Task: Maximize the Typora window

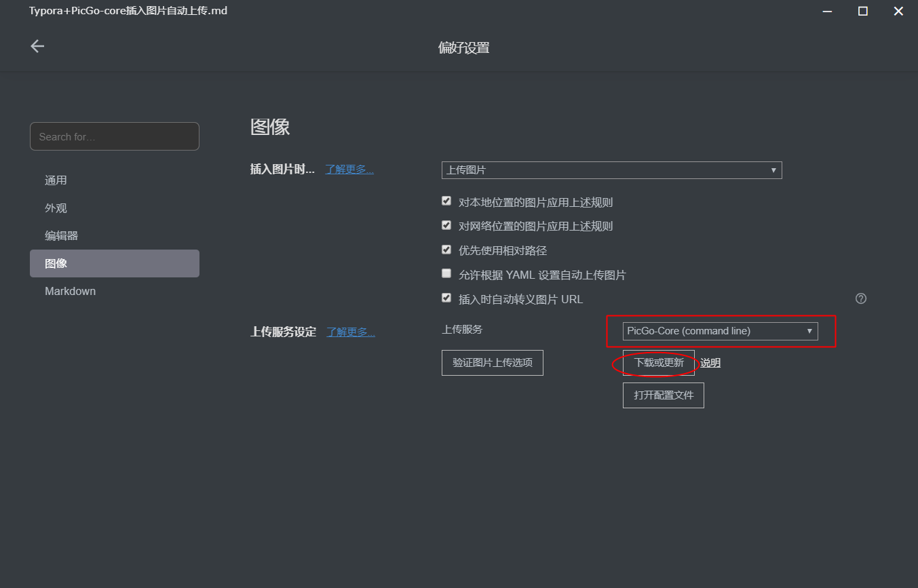Action: [863, 11]
